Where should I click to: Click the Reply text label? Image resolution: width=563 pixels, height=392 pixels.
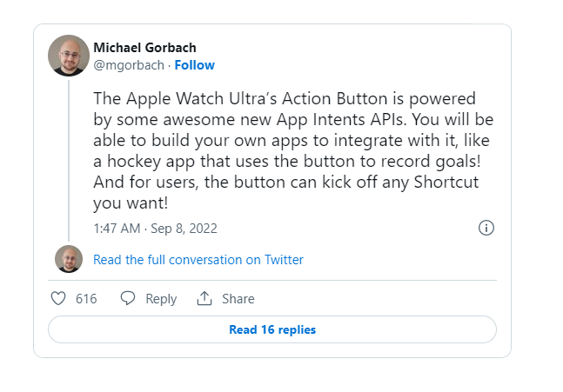coord(161,298)
